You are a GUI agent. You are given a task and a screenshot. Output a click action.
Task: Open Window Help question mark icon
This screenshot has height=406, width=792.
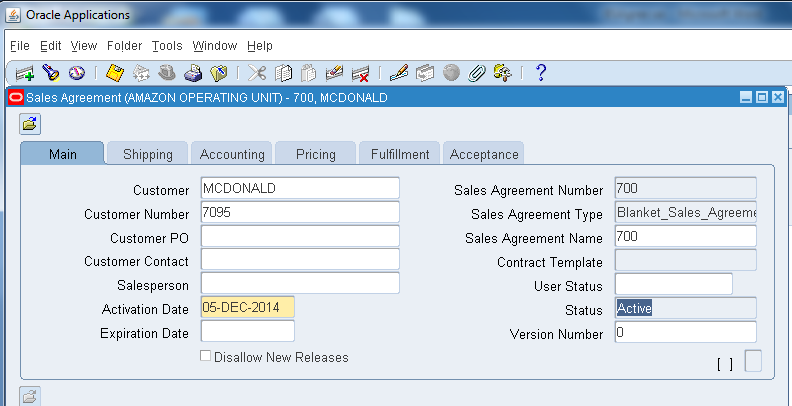click(x=540, y=73)
